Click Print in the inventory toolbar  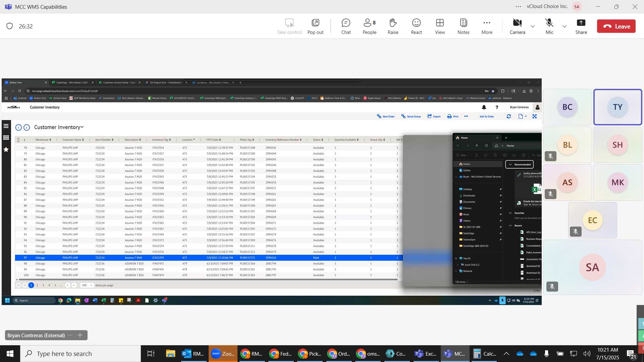pyautogui.click(x=453, y=116)
